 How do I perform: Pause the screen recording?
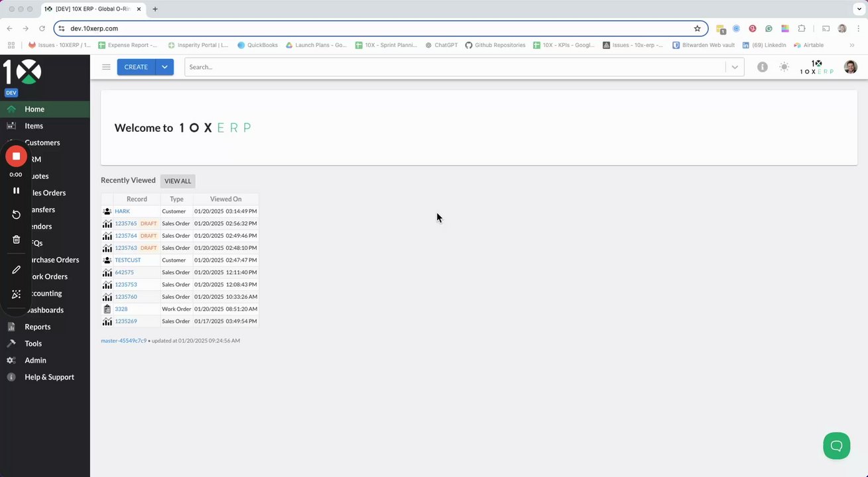(16, 191)
